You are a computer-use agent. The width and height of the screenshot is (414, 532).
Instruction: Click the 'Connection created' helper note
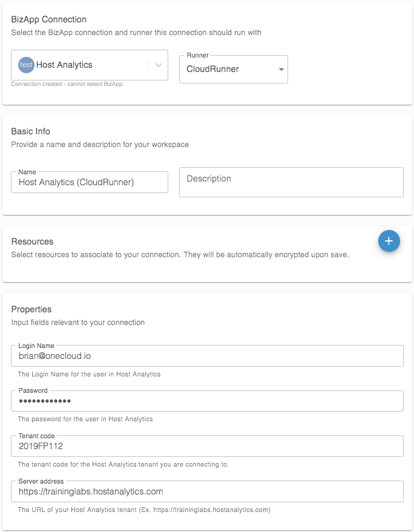(67, 84)
